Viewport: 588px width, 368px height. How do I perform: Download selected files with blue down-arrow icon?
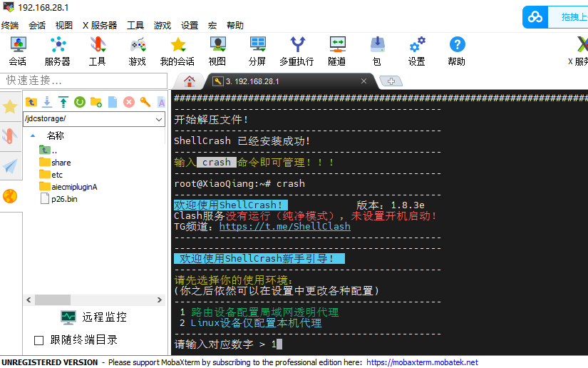pyautogui.click(x=47, y=102)
